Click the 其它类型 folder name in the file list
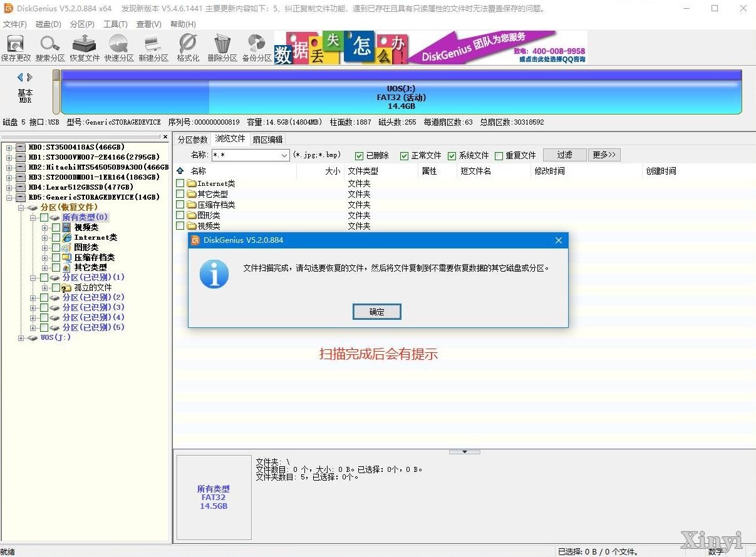The image size is (756, 557). point(212,194)
